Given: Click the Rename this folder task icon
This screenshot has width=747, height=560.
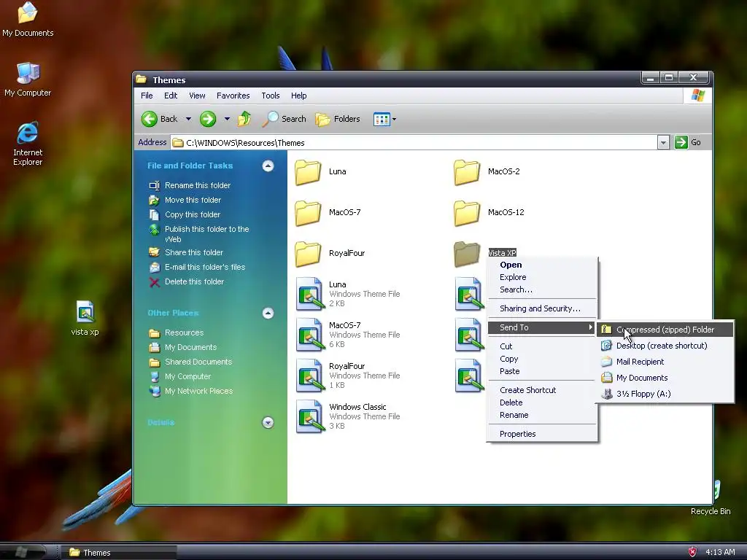Looking at the screenshot, I should coord(155,186).
